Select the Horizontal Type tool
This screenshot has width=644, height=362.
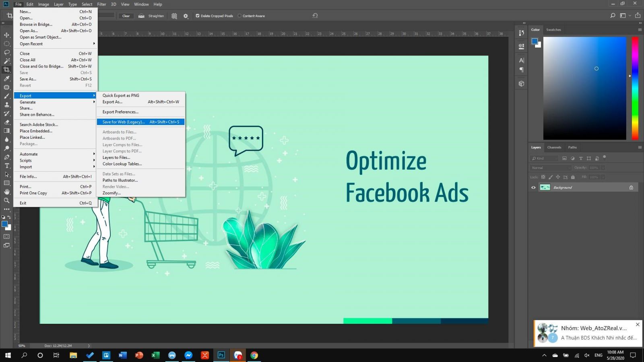(x=6, y=166)
